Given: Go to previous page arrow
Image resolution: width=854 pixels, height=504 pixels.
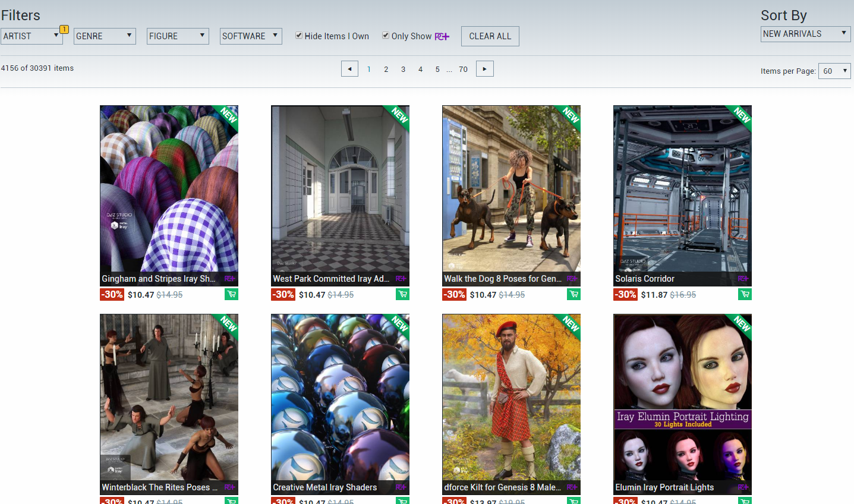Looking at the screenshot, I should (349, 69).
